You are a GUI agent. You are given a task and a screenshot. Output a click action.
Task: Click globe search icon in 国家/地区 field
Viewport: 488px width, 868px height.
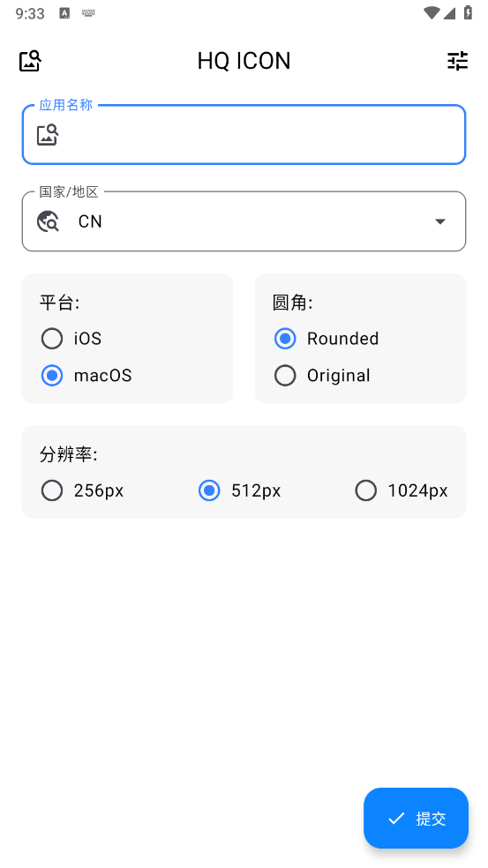[48, 221]
